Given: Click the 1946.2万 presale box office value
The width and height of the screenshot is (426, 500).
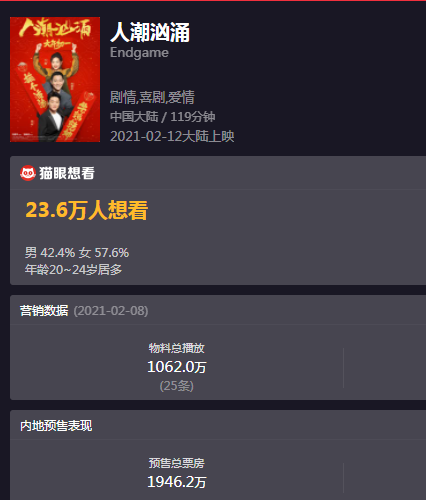Looking at the screenshot, I should pyautogui.click(x=177, y=482).
